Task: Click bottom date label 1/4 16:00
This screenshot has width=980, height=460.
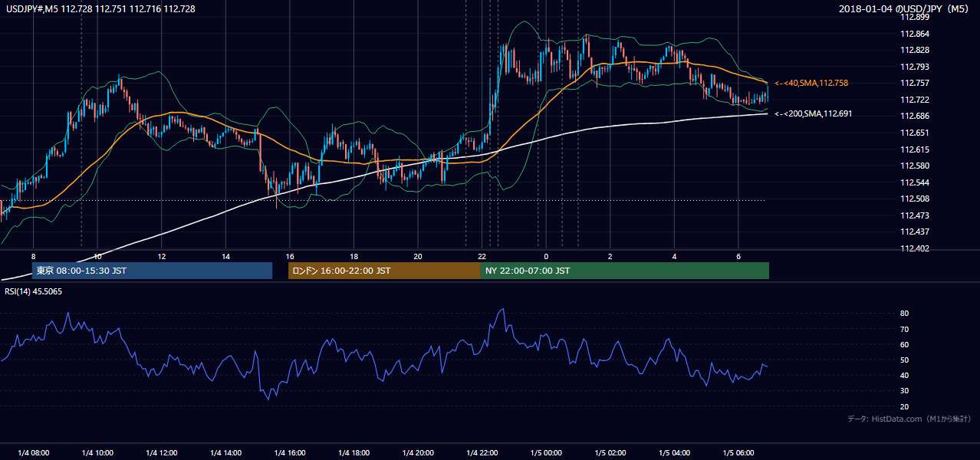Action: (x=290, y=453)
